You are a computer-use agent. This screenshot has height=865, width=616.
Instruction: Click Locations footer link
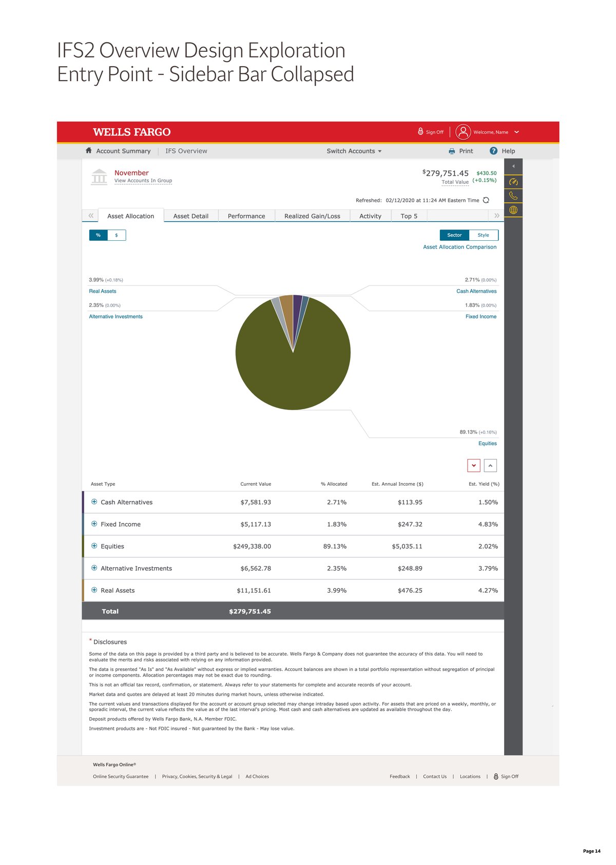point(470,776)
